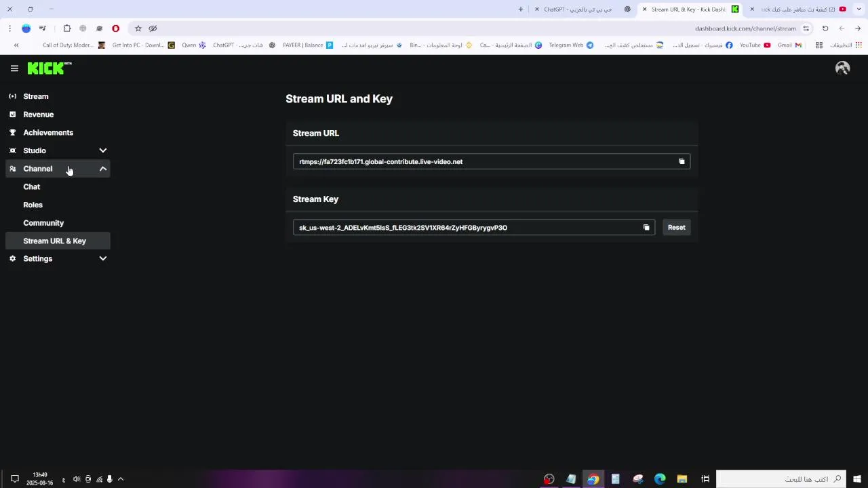Open a new browser tab
This screenshot has height=488, width=868.
(521, 9)
